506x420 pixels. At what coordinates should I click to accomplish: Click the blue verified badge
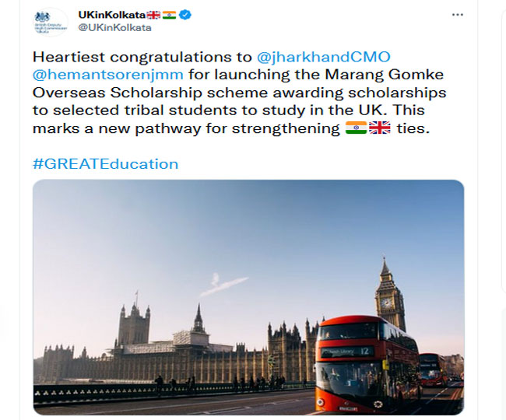click(186, 14)
